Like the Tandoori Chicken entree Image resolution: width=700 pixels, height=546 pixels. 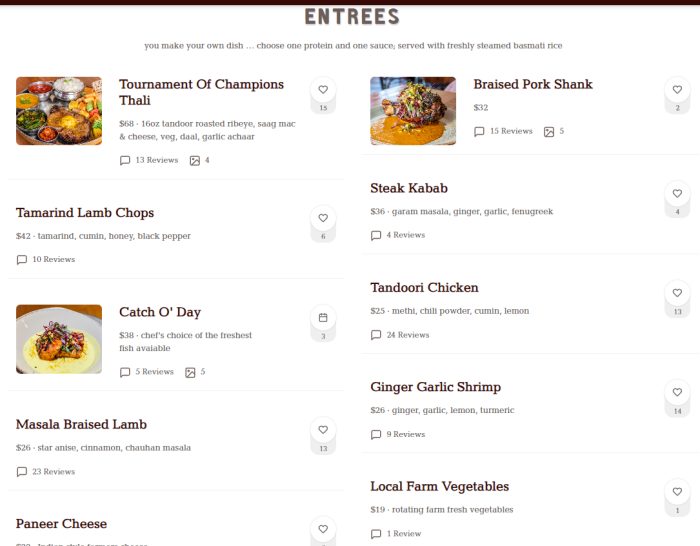coord(677,293)
